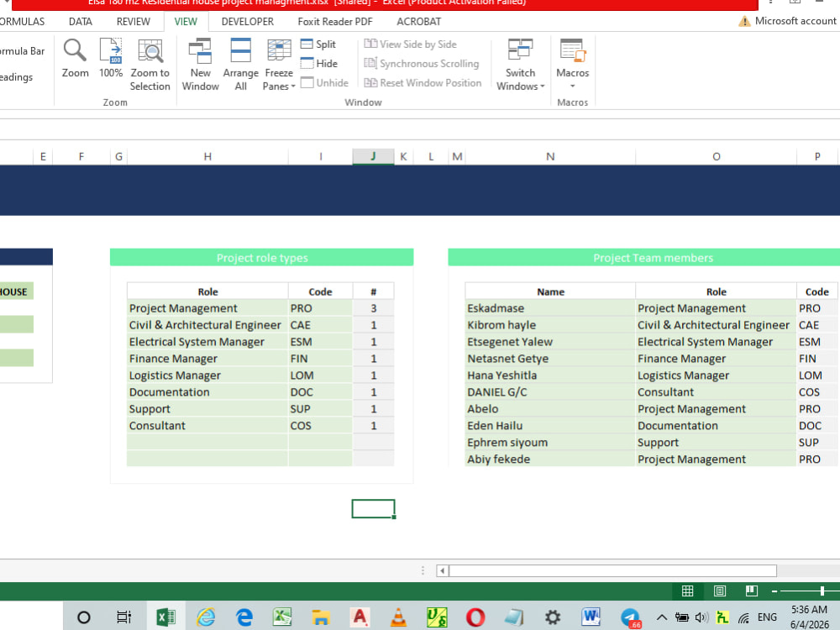Select the Project Management role cell in role types
The height and width of the screenshot is (630, 840).
coord(207,308)
